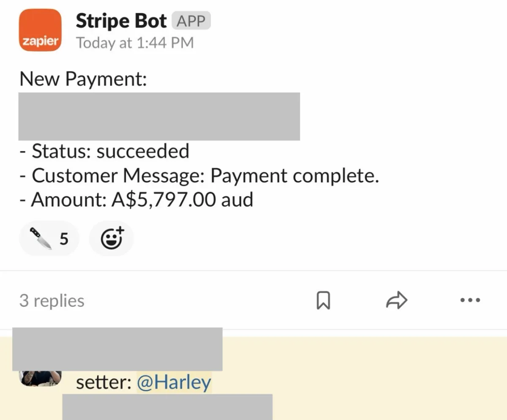
Task: Open the Stripe Bot profile name
Action: 121,21
